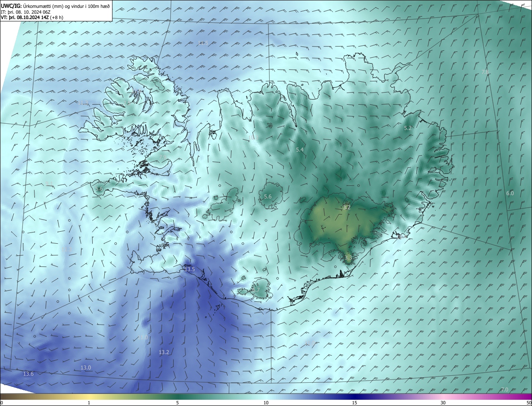
Task: Select the 9.1 value over the western sea
Action: click(x=49, y=184)
